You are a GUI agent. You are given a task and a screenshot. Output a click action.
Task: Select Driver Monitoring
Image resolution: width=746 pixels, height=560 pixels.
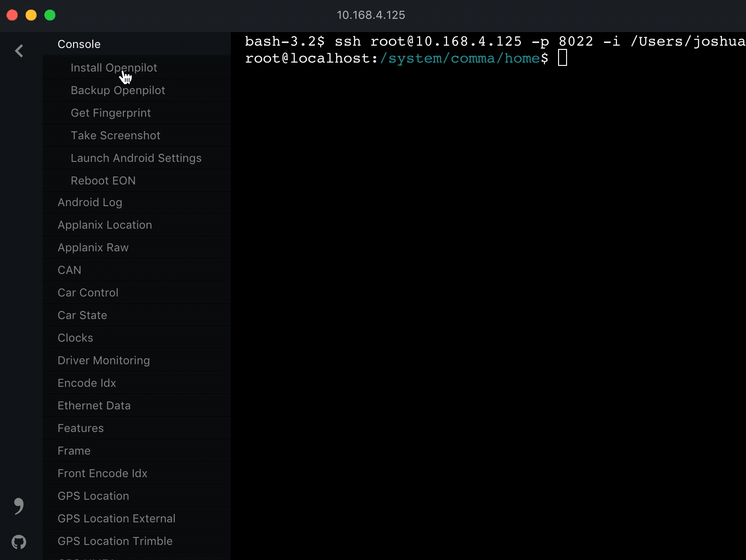[x=137, y=360]
